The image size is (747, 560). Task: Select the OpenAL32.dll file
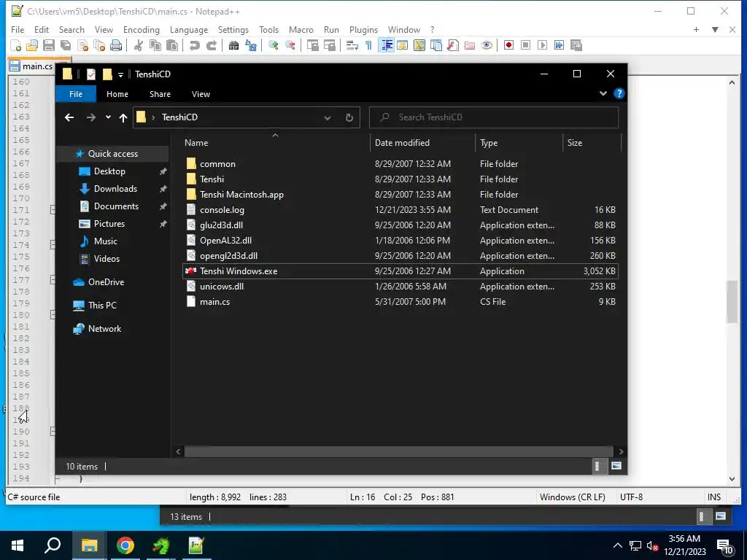coord(400,241)
